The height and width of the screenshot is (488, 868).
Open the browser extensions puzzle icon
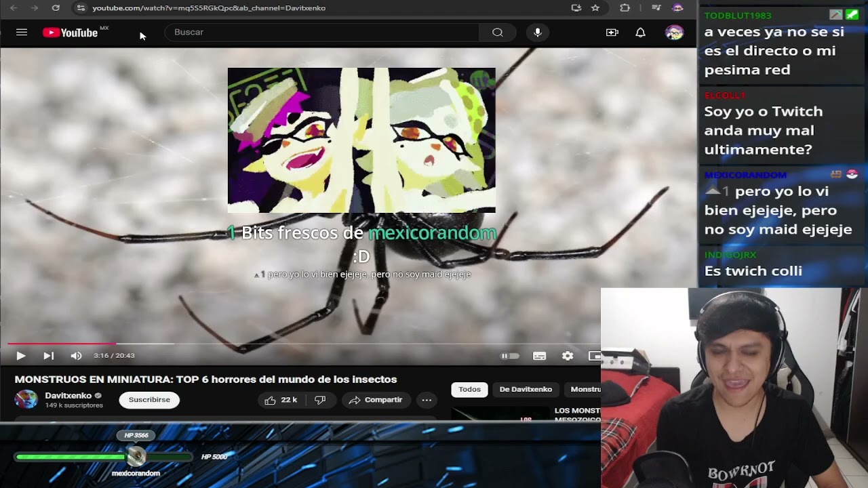point(625,8)
